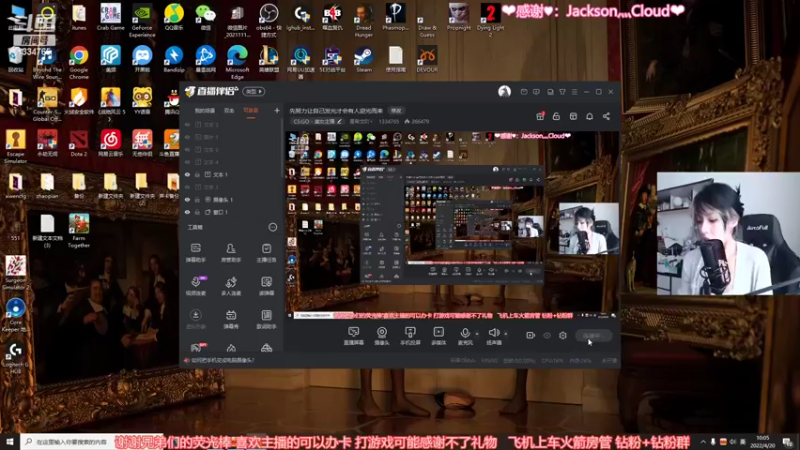Open the taskbar notification center icon
Screen dimensions: 800x450
(x=788, y=441)
